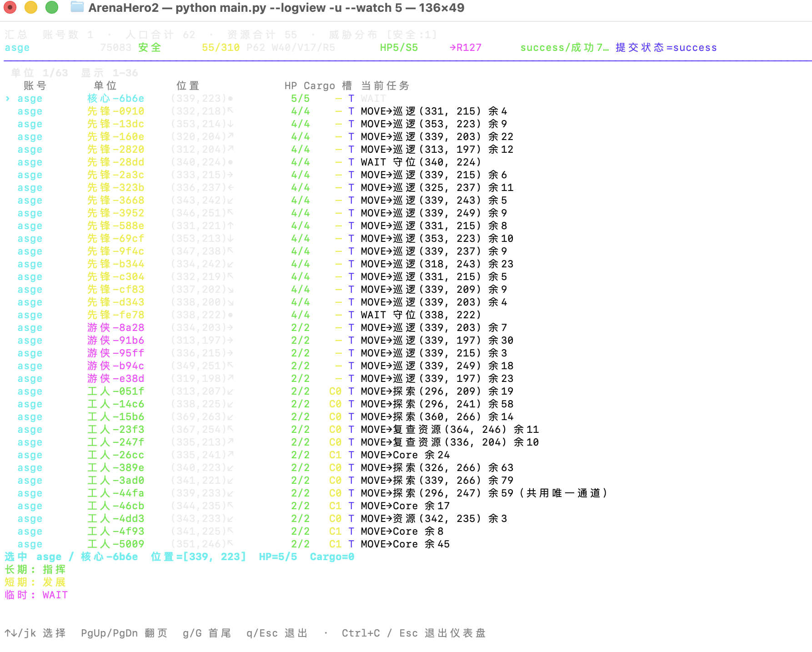Click unit 工人-26cc
Viewport: 812px width, 652px height.
click(x=115, y=455)
